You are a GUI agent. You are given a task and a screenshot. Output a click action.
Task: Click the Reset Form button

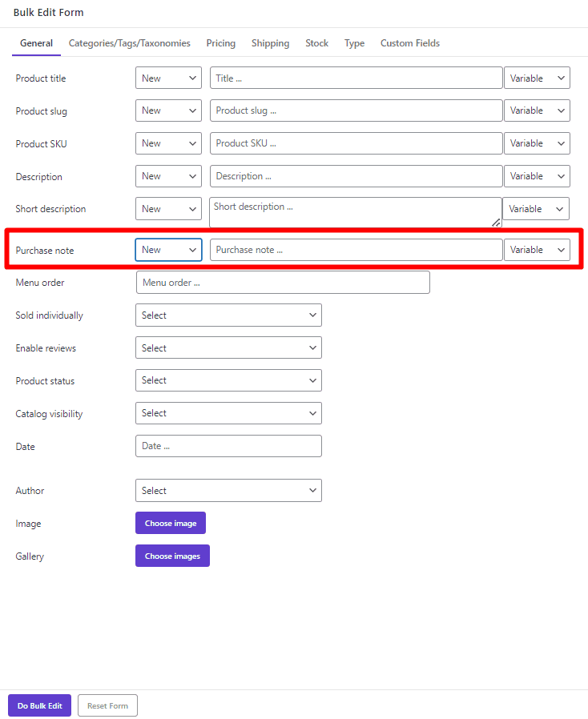point(107,705)
